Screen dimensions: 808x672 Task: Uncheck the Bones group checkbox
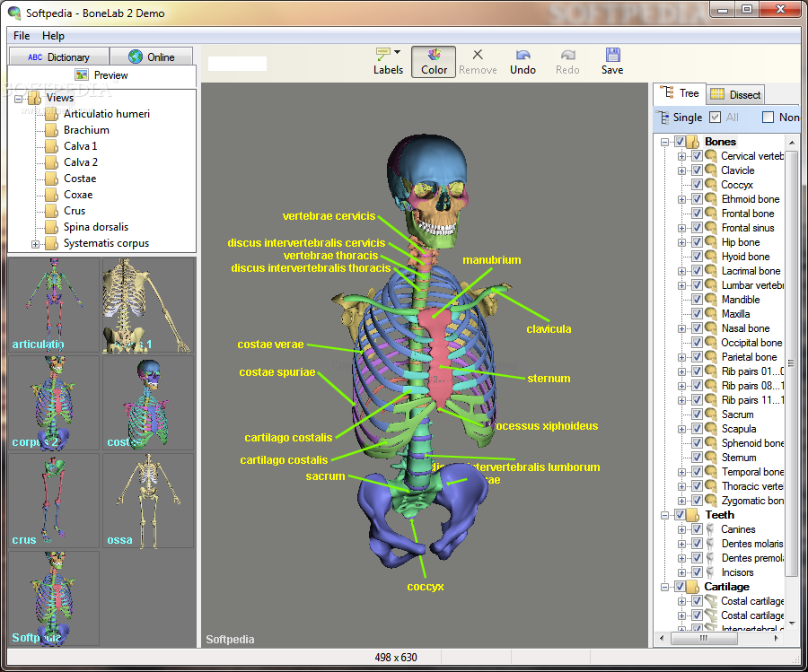coord(680,142)
